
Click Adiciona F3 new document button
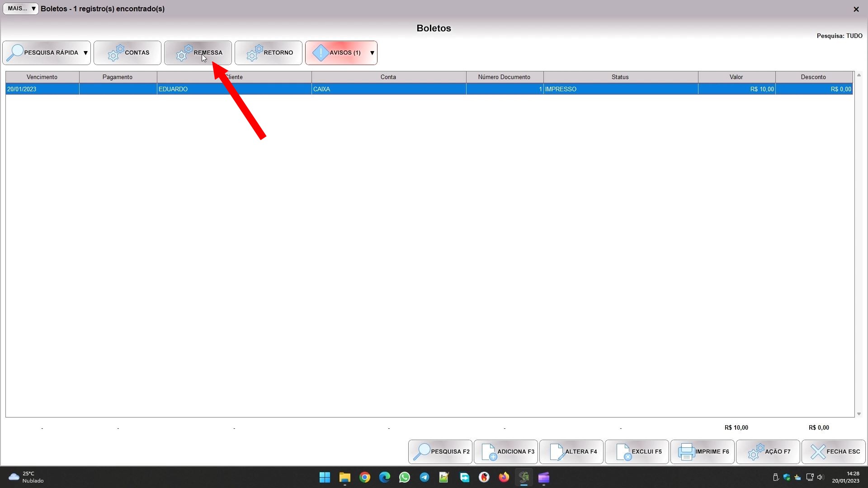506,451
